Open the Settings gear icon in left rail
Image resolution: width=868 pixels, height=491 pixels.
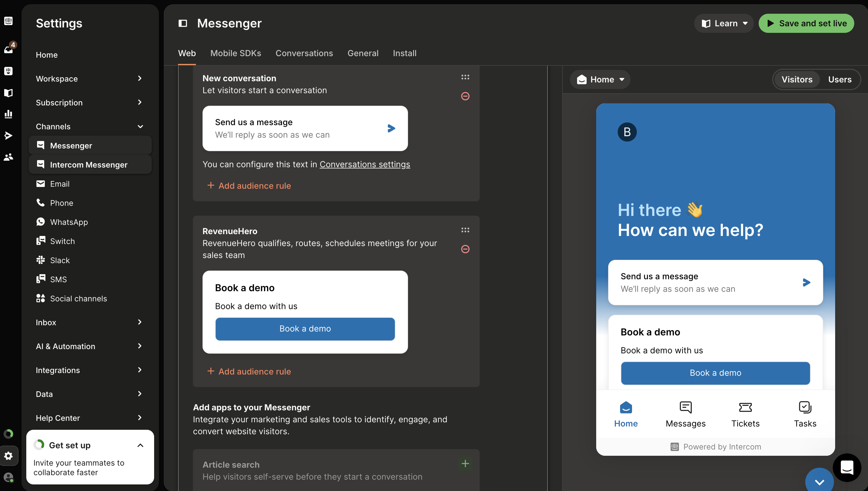(x=8, y=455)
